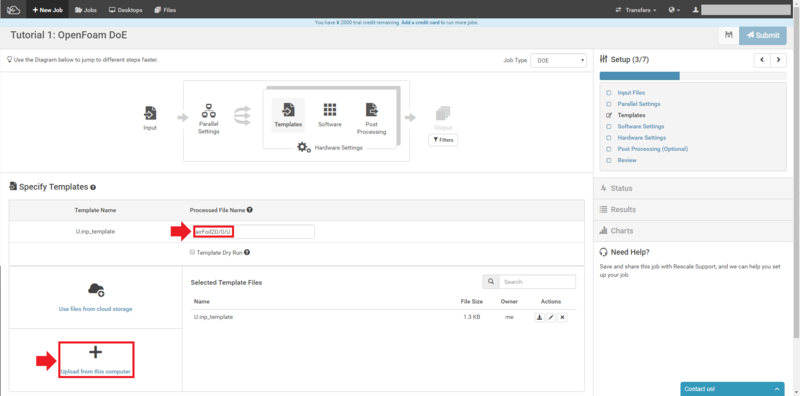Click the Need Help headset icon
This screenshot has width=800, height=396.
pos(604,252)
